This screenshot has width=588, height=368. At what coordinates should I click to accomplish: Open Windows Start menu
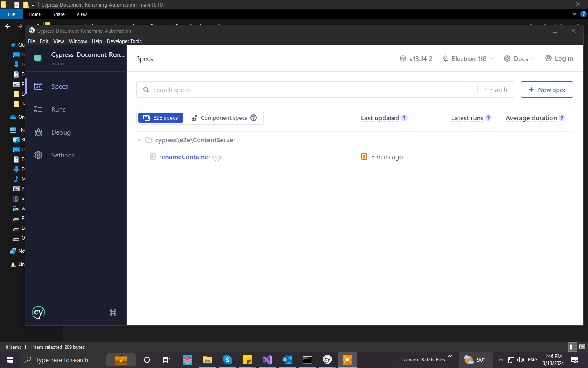tap(10, 360)
